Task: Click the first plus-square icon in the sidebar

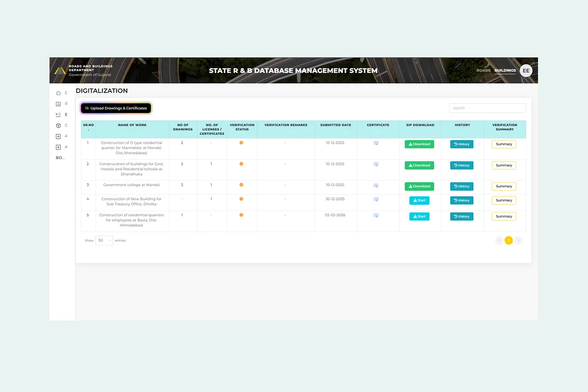Action: [x=59, y=136]
